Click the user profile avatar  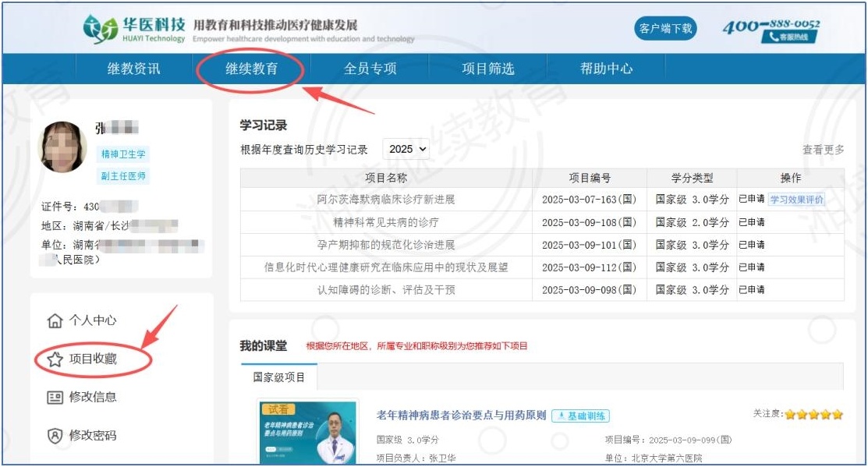[x=62, y=147]
